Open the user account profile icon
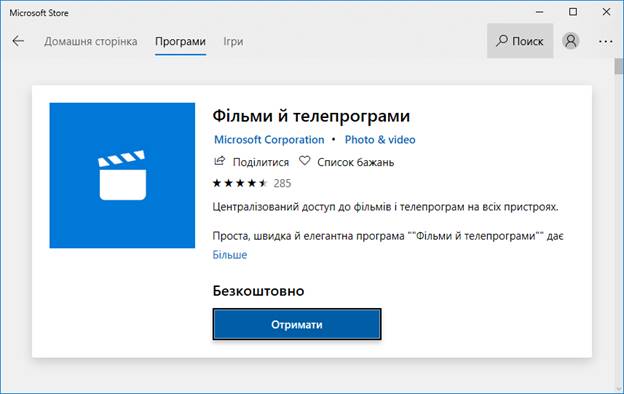624x394 pixels. click(x=570, y=41)
